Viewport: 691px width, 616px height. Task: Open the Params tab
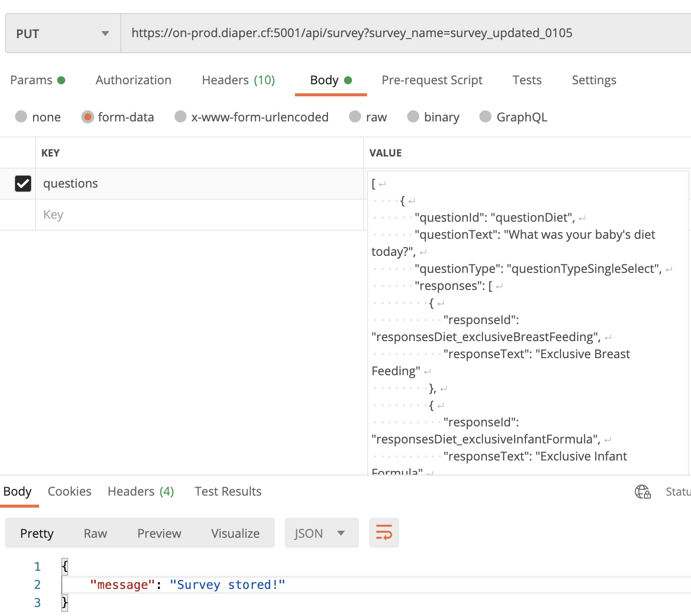[38, 80]
